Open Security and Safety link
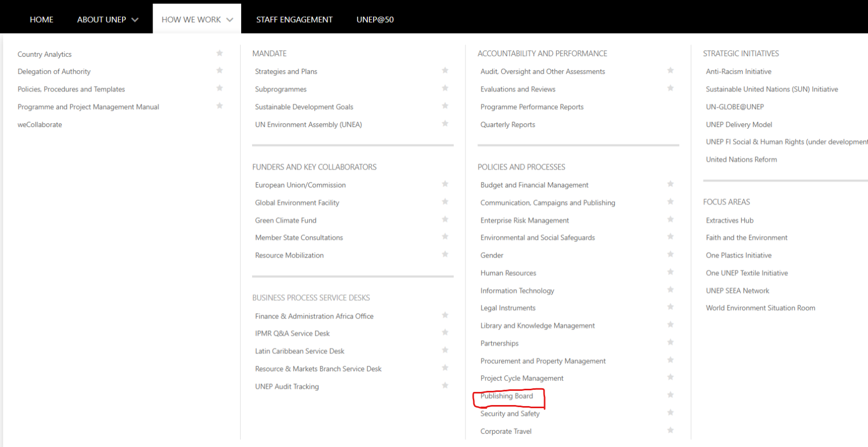The height and width of the screenshot is (447, 868). tap(509, 413)
